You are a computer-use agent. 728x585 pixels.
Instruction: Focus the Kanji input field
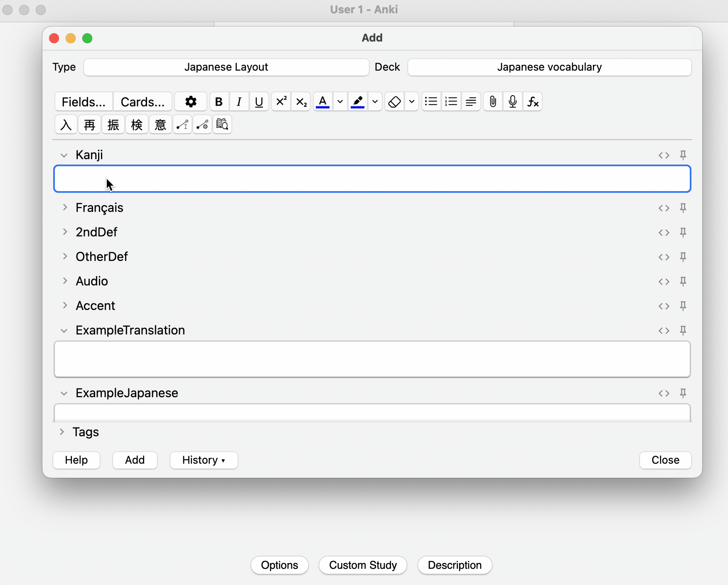372,179
